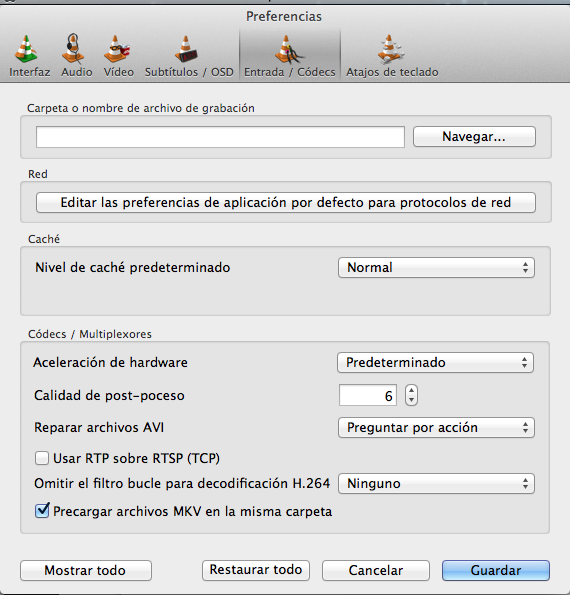Image resolution: width=570 pixels, height=595 pixels.
Task: Open Aceleración de hardware dropdown
Action: coord(435,362)
